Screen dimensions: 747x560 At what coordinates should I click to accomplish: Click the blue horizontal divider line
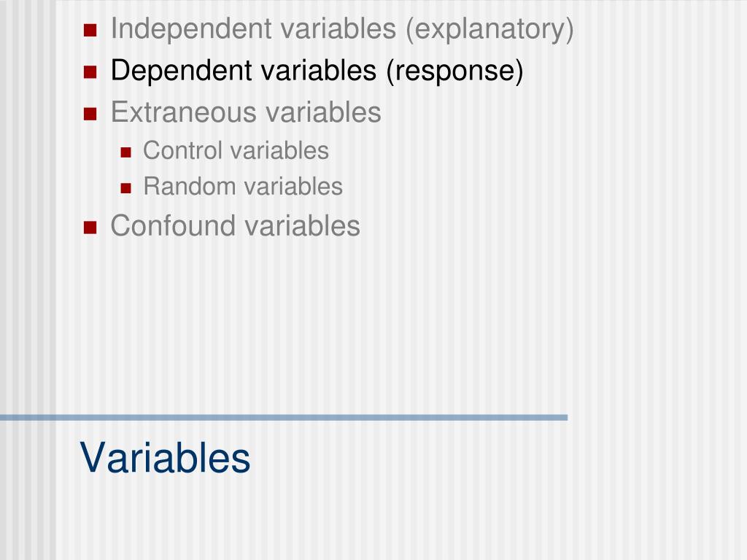pos(284,418)
